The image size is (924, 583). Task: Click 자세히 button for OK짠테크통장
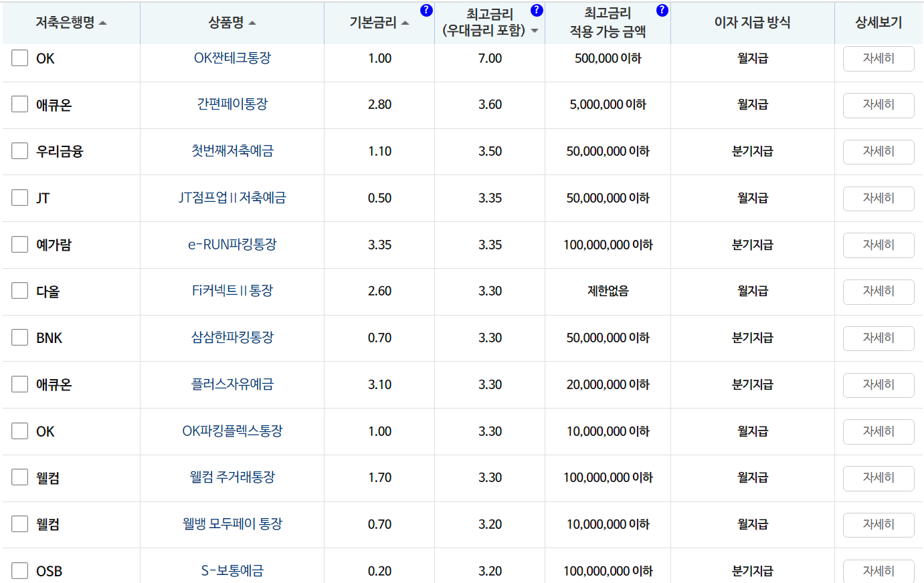[x=879, y=59]
